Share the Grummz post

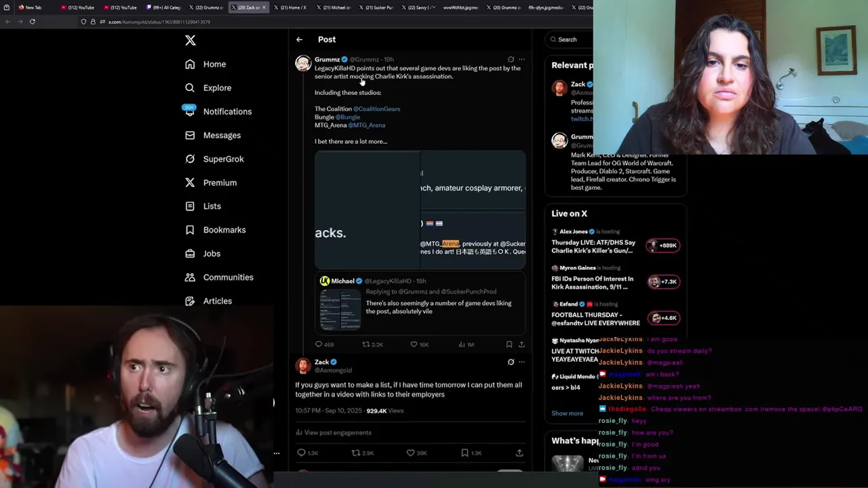point(521,344)
